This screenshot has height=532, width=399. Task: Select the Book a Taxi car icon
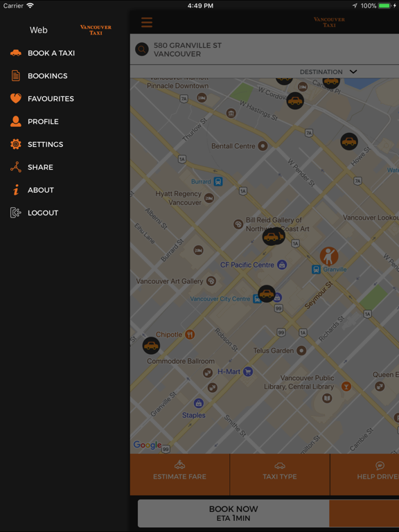pyautogui.click(x=16, y=53)
